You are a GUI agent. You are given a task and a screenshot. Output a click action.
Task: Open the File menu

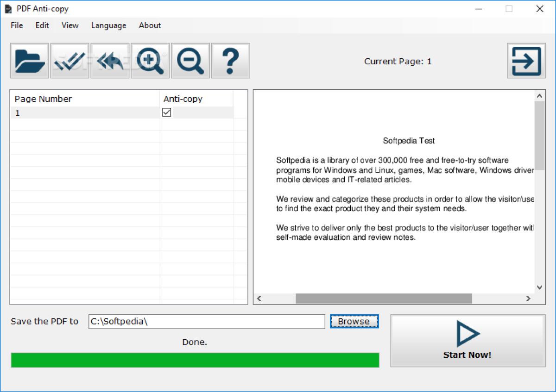(17, 25)
